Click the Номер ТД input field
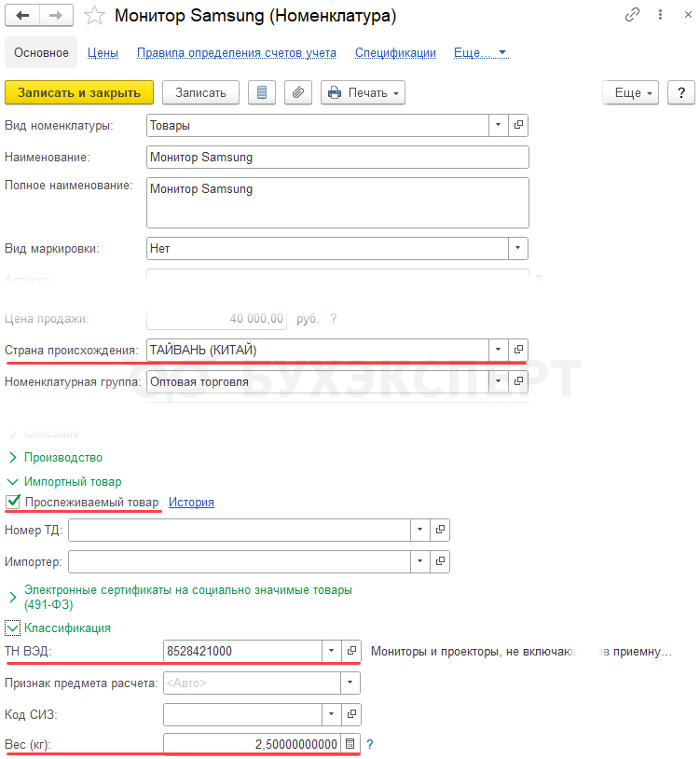 tap(240, 530)
